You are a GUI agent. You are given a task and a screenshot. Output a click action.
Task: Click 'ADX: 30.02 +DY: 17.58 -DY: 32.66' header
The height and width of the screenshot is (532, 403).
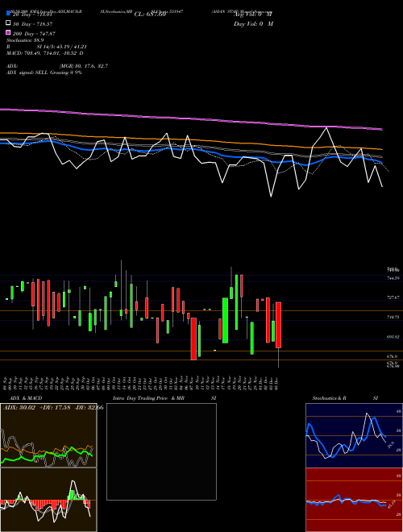click(x=53, y=408)
